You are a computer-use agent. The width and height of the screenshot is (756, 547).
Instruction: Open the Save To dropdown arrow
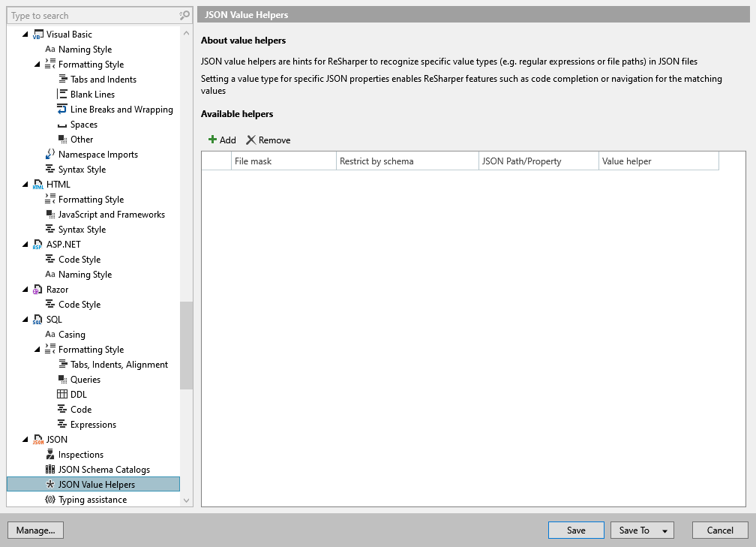[x=664, y=530]
